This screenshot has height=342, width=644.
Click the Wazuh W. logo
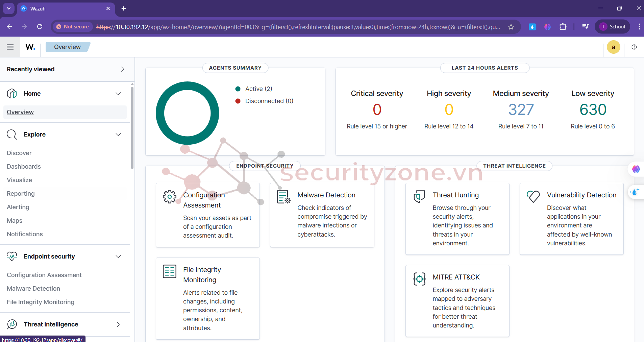(30, 47)
